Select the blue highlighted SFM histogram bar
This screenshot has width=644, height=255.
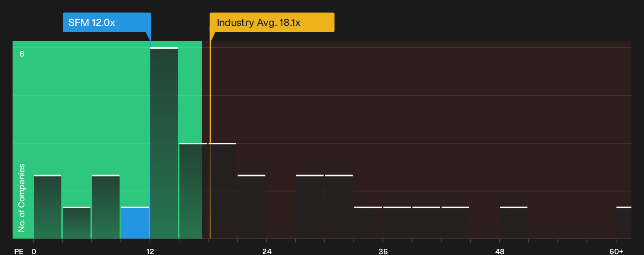(135, 222)
